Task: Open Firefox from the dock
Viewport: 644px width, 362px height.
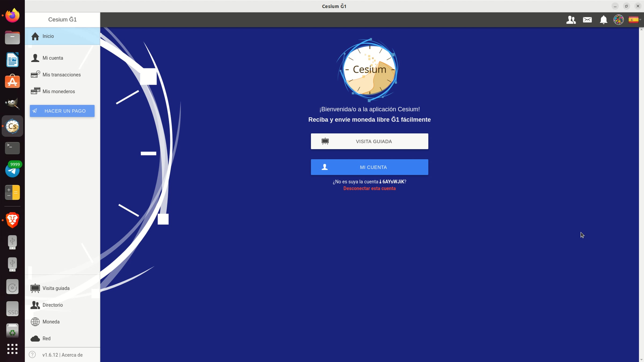Action: (x=12, y=15)
